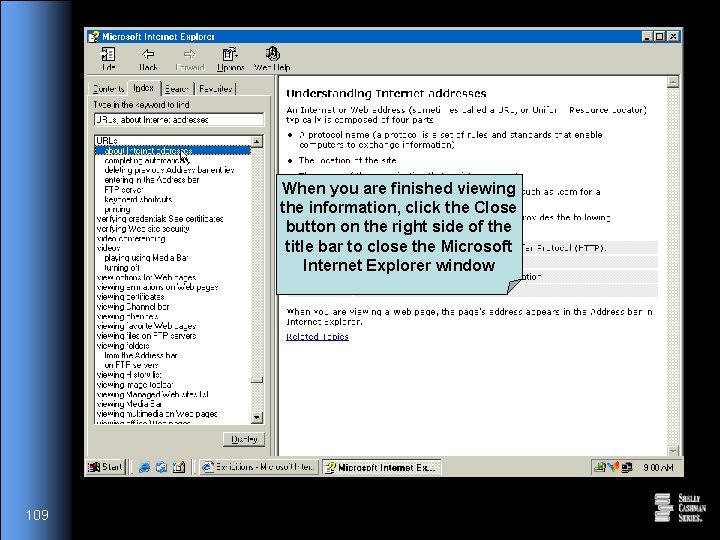Select 'view options for Web pages' entry
Screen dimensions: 720x540
pyautogui.click(x=146, y=277)
